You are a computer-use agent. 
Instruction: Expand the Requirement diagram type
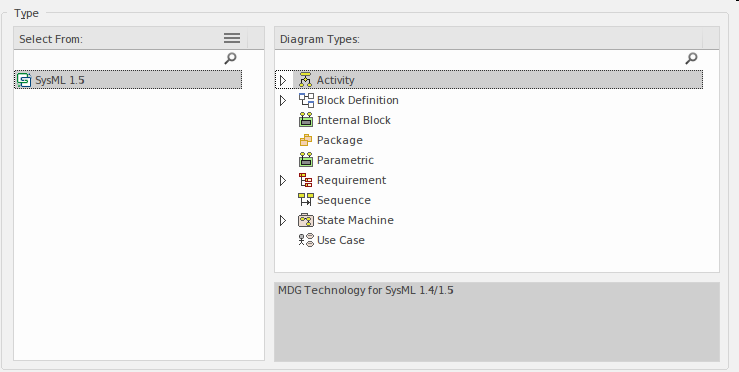283,180
